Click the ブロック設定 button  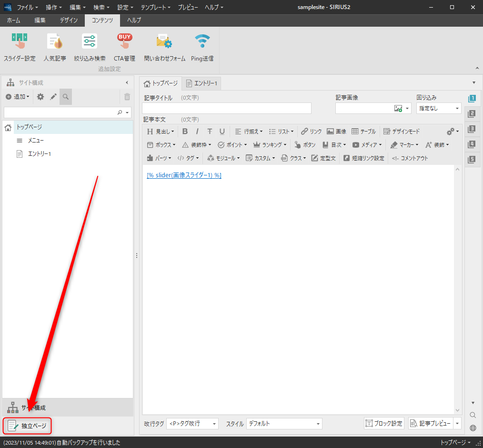(x=384, y=423)
